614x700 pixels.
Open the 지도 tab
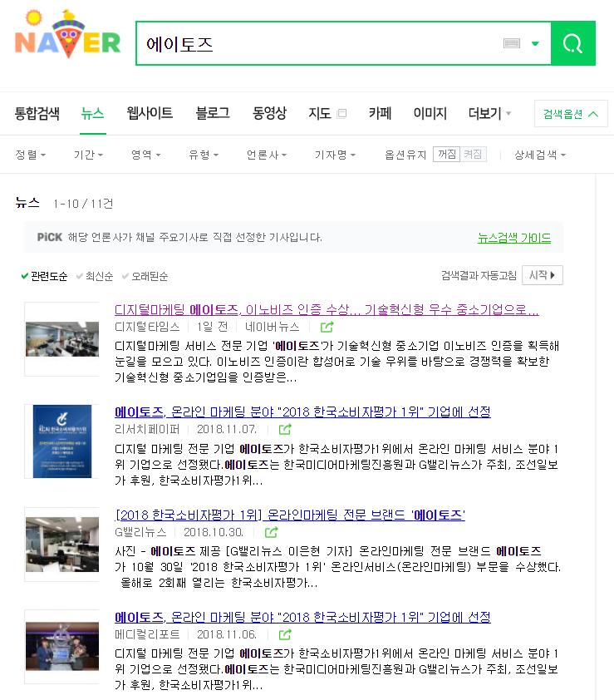click(x=320, y=113)
